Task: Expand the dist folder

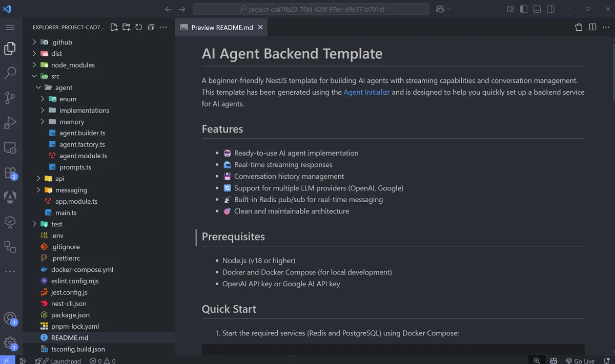Action: point(34,53)
